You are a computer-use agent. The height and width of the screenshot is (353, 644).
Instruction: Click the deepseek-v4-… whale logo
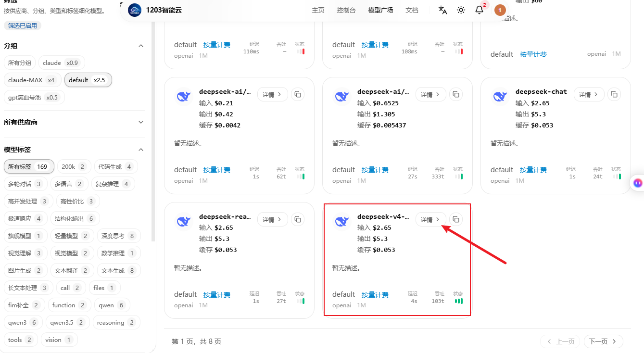coord(342,222)
